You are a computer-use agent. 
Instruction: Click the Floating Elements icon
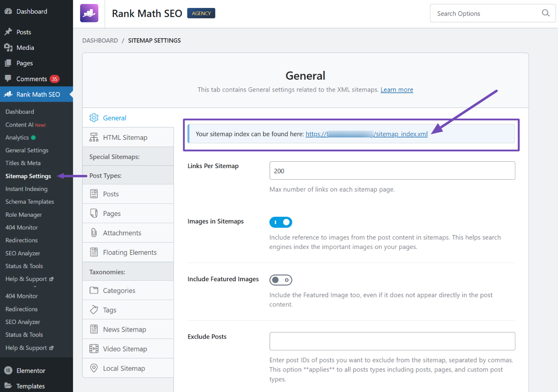coord(94,252)
